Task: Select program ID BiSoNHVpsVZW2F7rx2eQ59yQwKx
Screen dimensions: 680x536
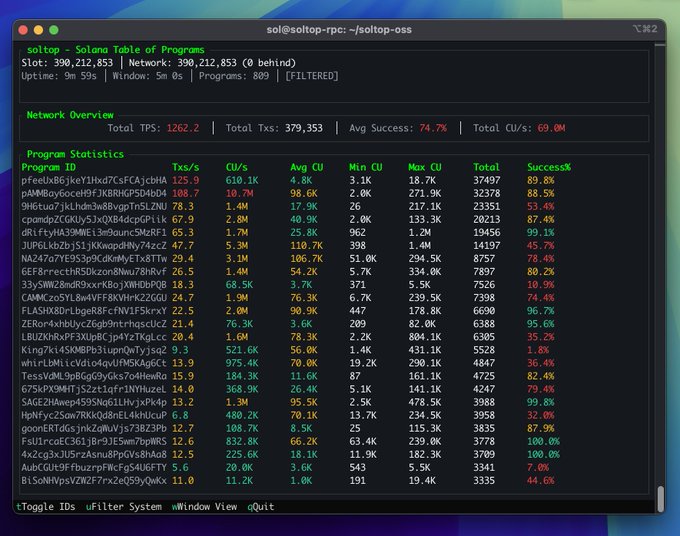Action: click(x=94, y=480)
